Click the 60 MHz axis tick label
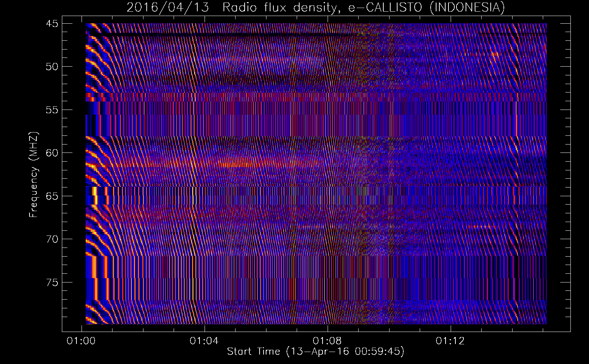 click(52, 153)
